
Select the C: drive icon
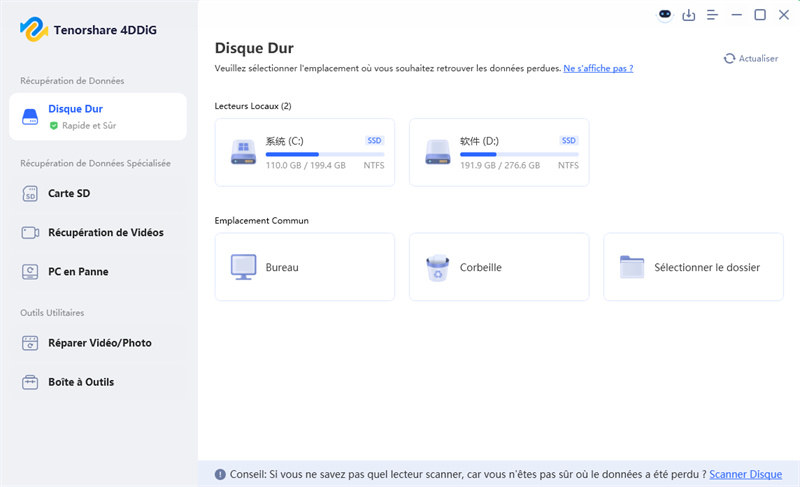tap(243, 152)
